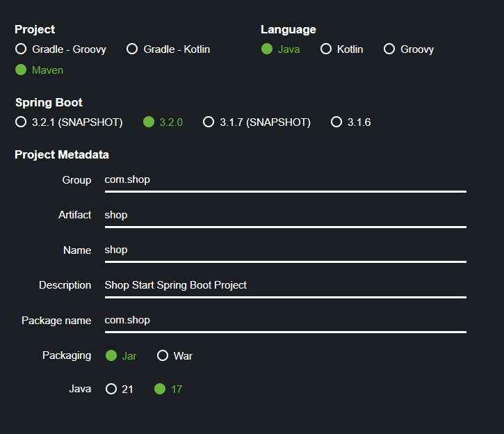
Task: Select Spring Boot version 3.2.0
Action: [x=149, y=122]
